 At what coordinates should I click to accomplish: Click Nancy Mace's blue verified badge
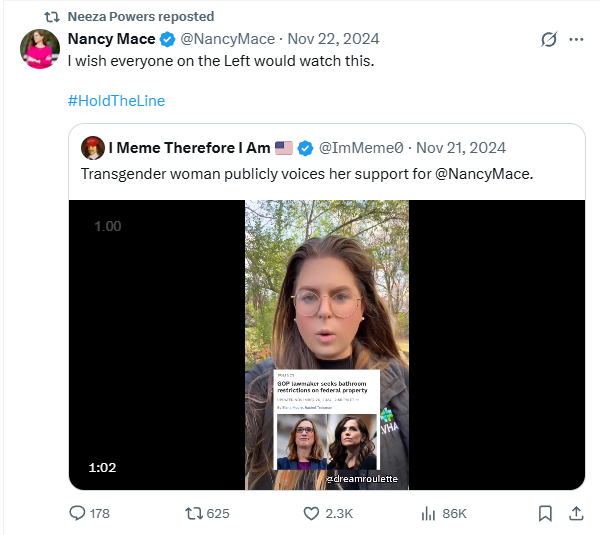(x=167, y=39)
